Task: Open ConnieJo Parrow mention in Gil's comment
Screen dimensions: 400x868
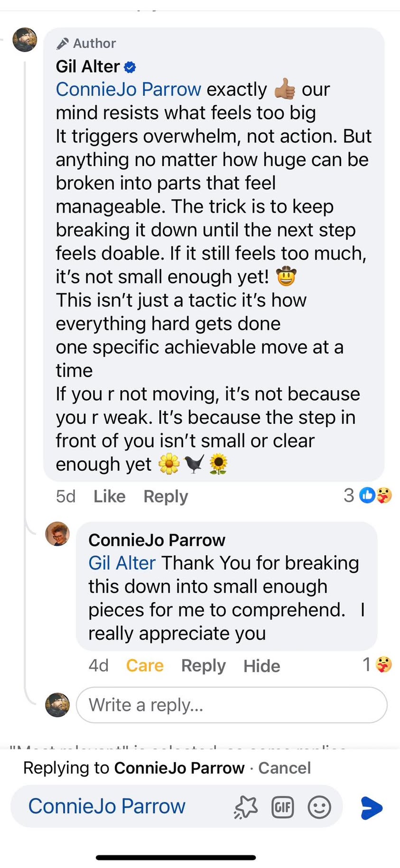Action: [x=129, y=90]
